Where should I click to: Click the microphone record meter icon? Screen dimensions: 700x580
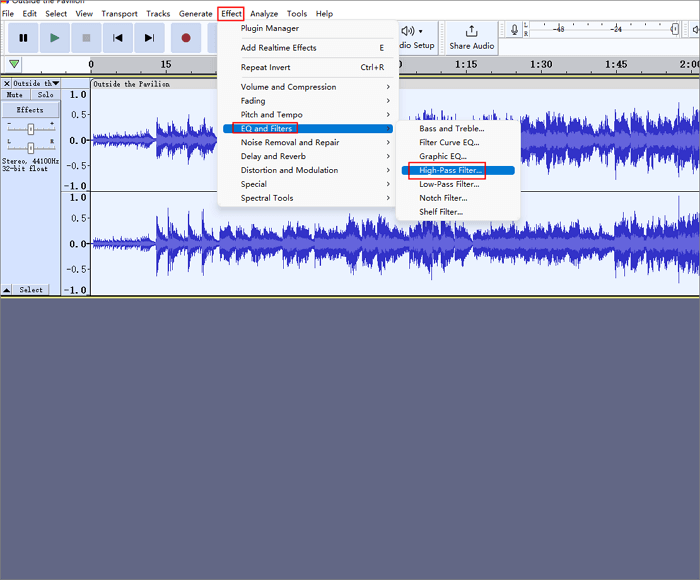point(514,29)
